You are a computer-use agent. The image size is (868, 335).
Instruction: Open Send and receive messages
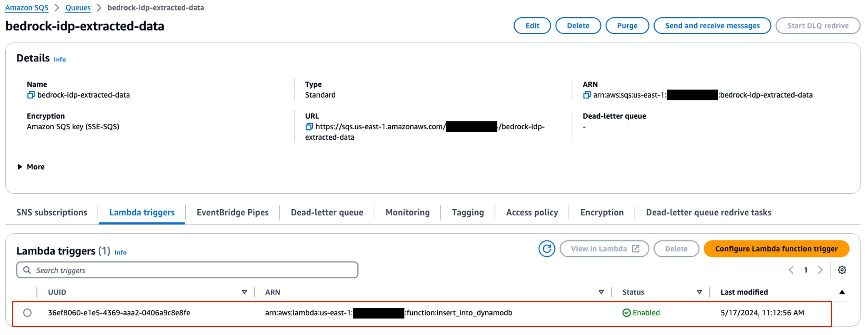click(712, 26)
